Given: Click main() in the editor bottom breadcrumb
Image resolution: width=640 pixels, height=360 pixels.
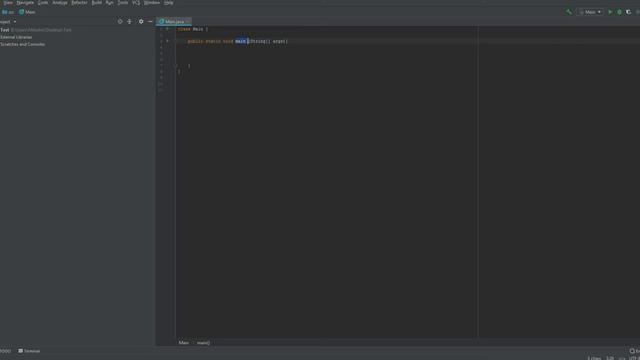Looking at the screenshot, I should (203, 342).
